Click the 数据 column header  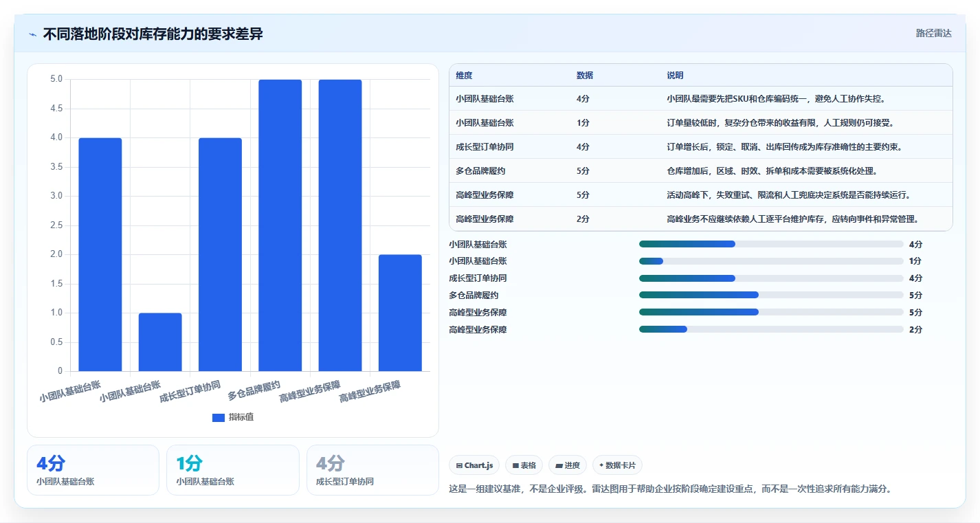585,76
